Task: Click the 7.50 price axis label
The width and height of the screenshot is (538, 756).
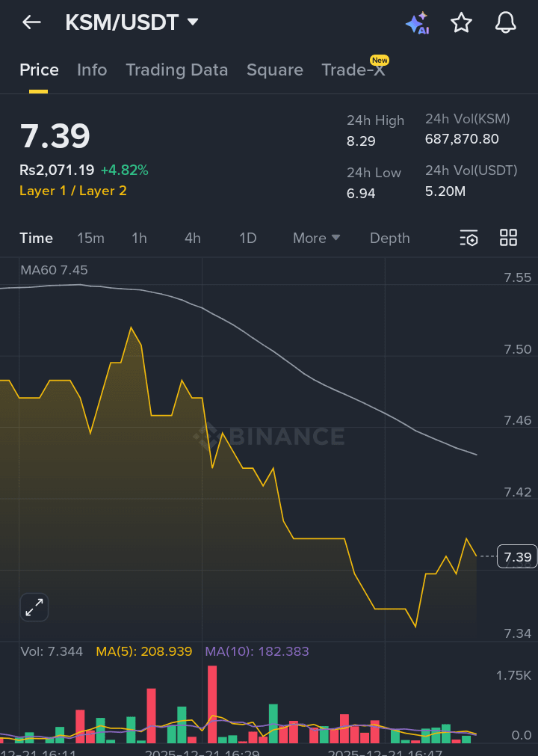Action: [x=517, y=349]
